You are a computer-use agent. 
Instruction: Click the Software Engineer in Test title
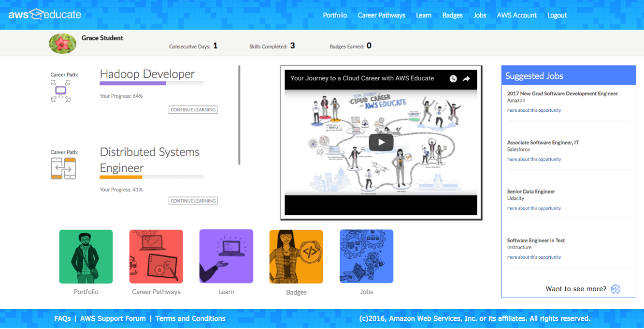click(x=536, y=240)
